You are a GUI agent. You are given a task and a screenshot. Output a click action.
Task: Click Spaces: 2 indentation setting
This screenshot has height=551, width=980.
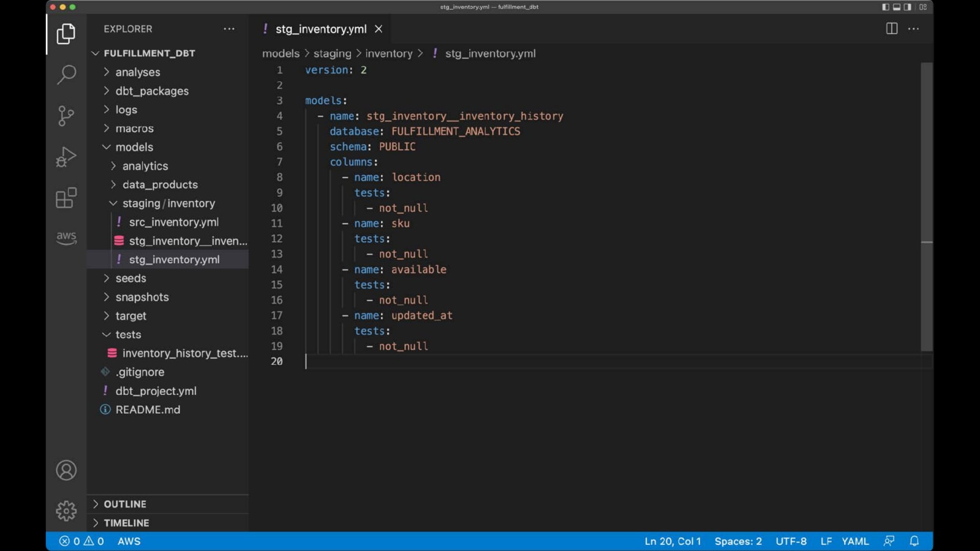pos(738,541)
